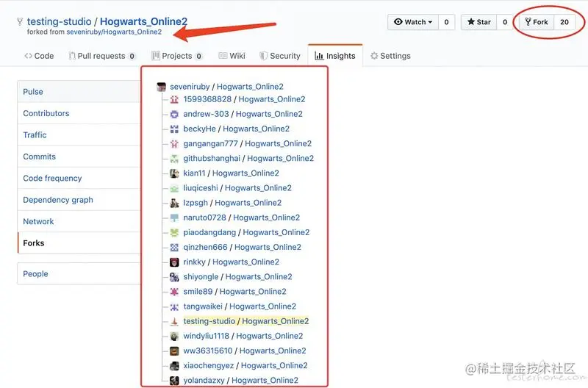The width and height of the screenshot is (588, 388).
Task: Click the avatar beside andrew-303
Action: 174,115
